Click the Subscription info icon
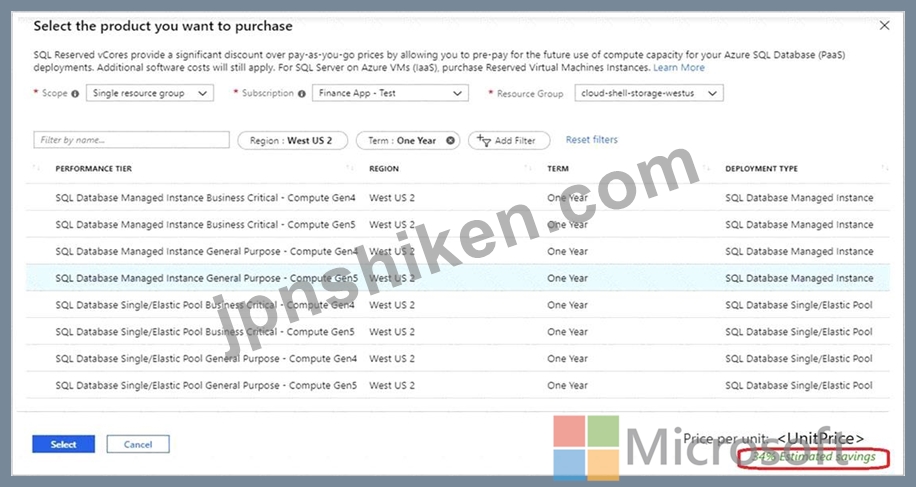Viewport: 916px width, 487px height. point(301,93)
